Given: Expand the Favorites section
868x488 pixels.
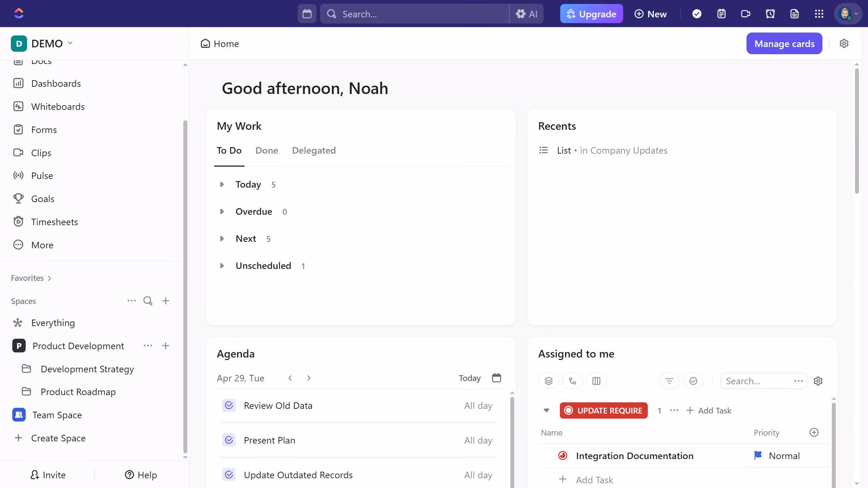Looking at the screenshot, I should pyautogui.click(x=31, y=278).
